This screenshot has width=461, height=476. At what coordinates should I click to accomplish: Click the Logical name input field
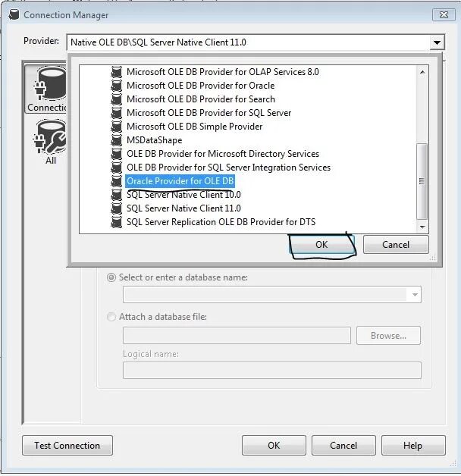tap(272, 371)
